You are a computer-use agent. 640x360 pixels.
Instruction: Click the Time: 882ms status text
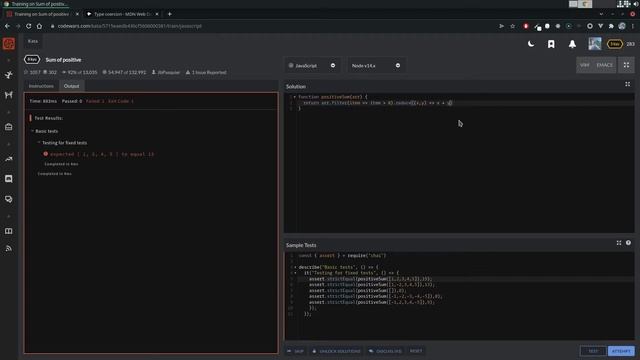pos(43,101)
